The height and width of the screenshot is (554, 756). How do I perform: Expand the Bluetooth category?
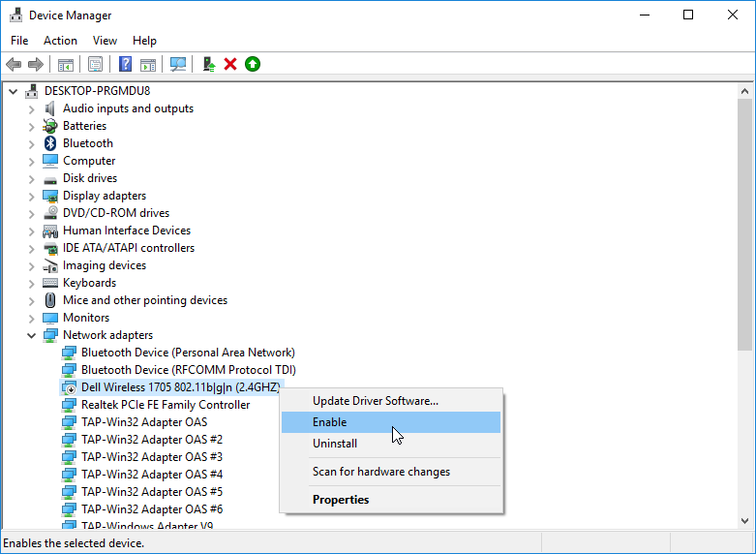(x=31, y=143)
